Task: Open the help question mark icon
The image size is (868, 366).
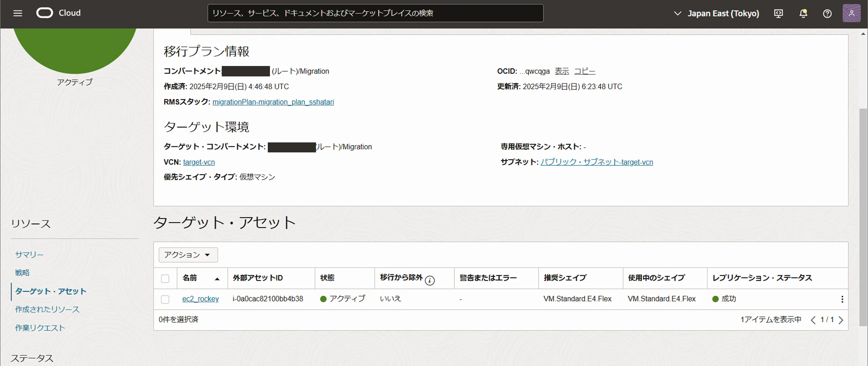Action: 827,13
